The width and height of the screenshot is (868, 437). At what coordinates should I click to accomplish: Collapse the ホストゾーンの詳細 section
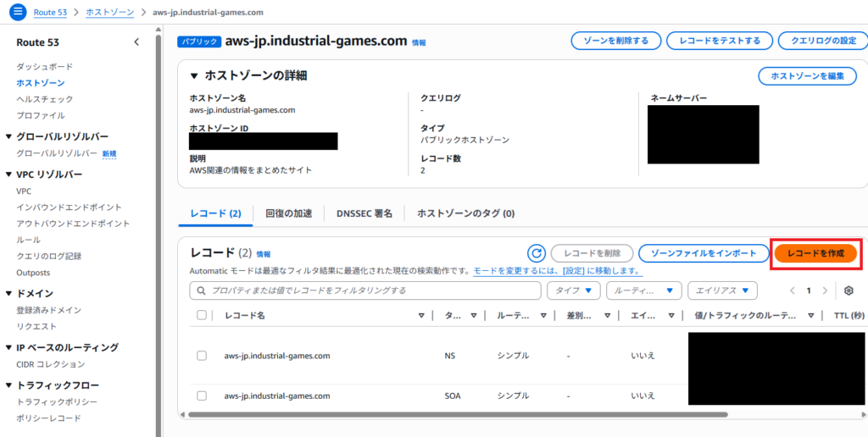tap(193, 76)
